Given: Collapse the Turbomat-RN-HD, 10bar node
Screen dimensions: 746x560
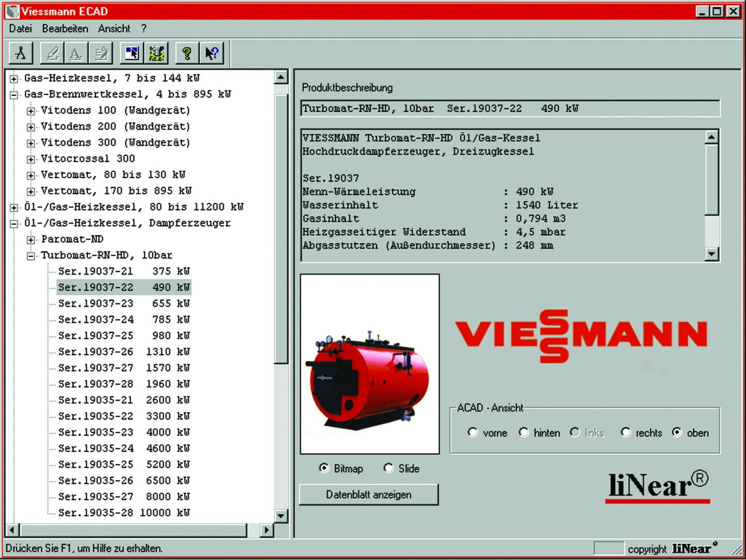Looking at the screenshot, I should [x=31, y=256].
